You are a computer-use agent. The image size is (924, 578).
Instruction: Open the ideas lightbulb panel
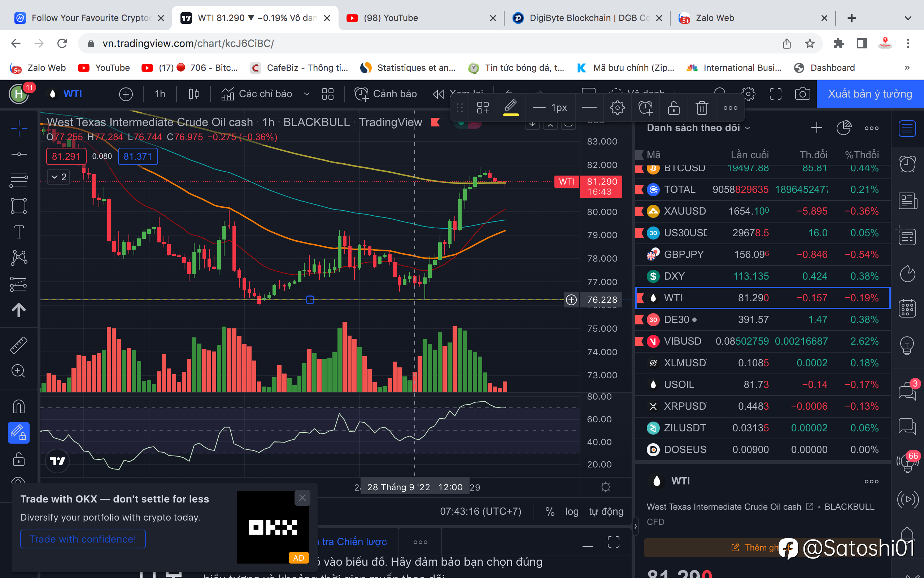point(907,346)
